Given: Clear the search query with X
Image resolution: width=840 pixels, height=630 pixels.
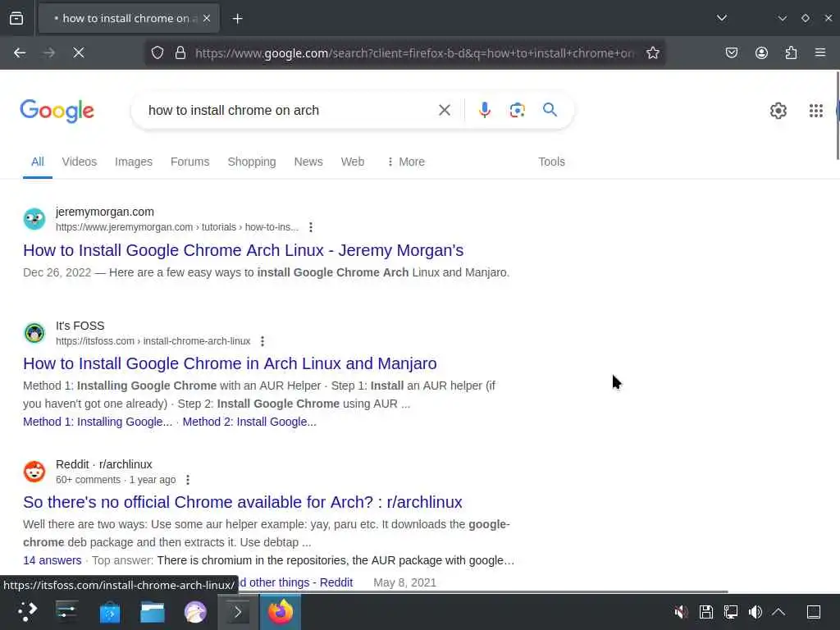Looking at the screenshot, I should pos(444,111).
